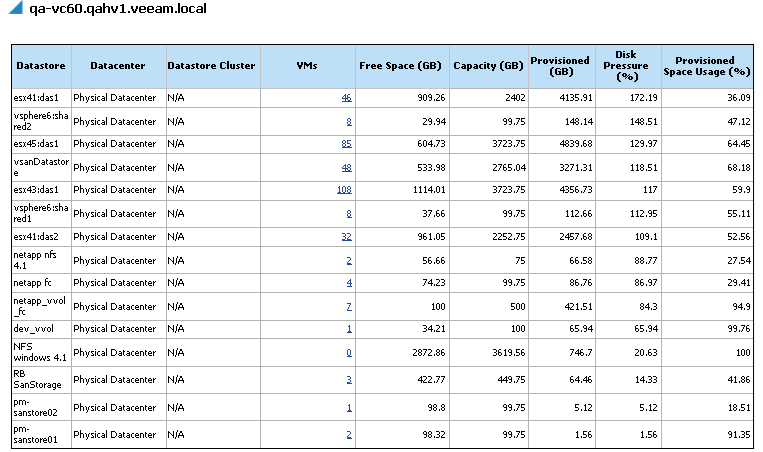
Task: Click the VMs column header
Action: point(308,66)
